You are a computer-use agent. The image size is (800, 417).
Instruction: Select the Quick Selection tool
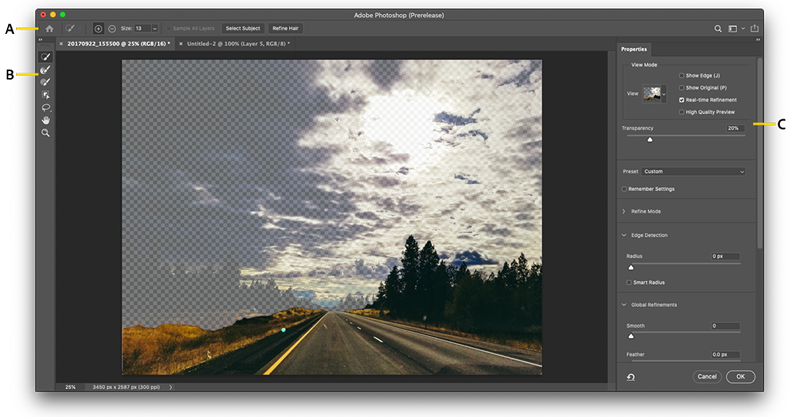(45, 57)
